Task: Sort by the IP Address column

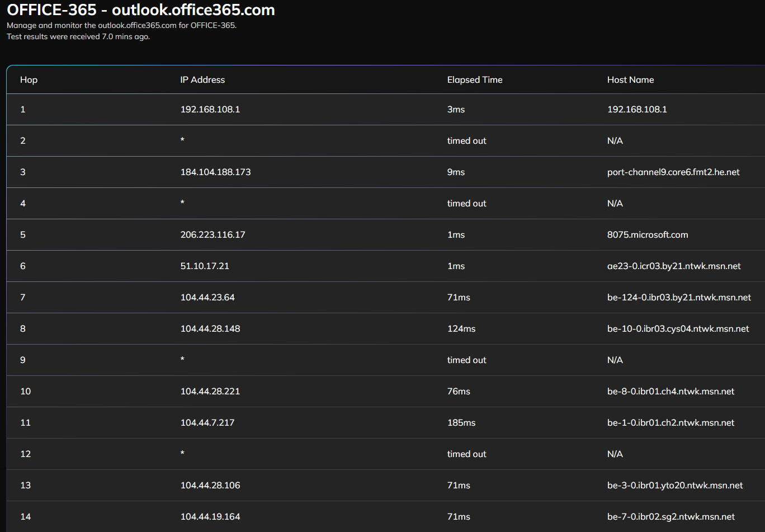Action: [x=202, y=79]
